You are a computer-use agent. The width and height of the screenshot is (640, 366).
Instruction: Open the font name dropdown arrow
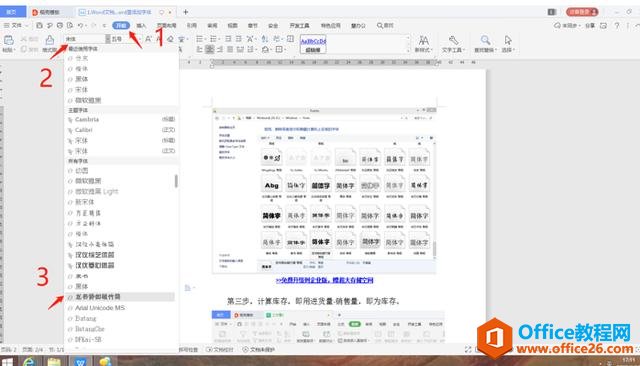tap(108, 39)
